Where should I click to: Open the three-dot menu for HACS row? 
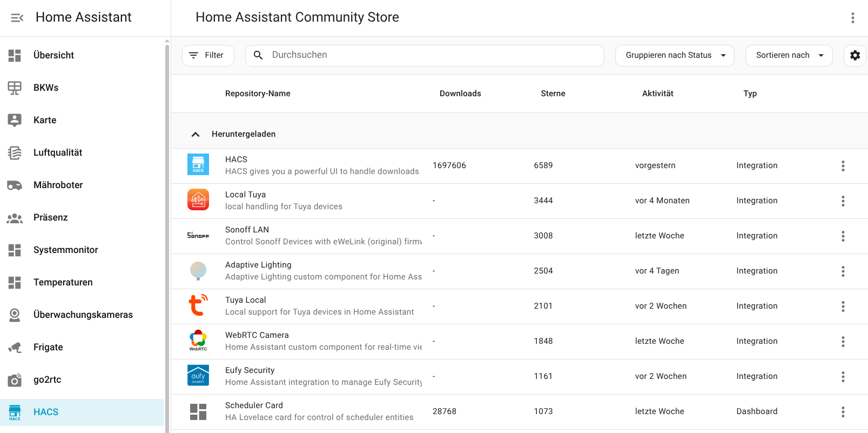pos(843,166)
